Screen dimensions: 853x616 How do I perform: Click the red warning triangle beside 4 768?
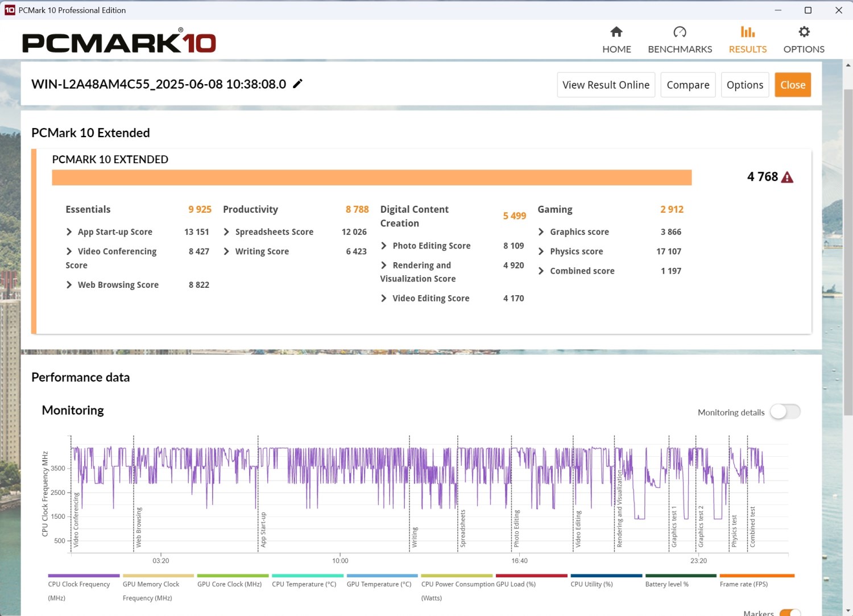pos(787,177)
